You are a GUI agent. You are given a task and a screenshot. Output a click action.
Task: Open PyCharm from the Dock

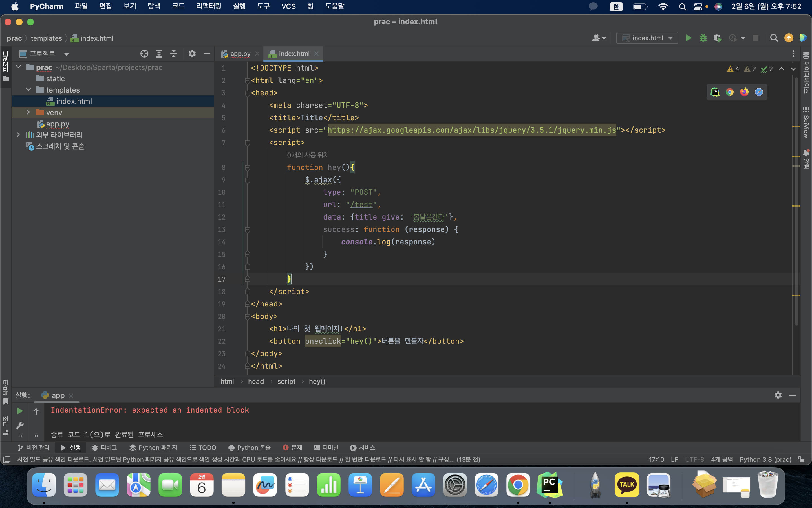tap(549, 485)
